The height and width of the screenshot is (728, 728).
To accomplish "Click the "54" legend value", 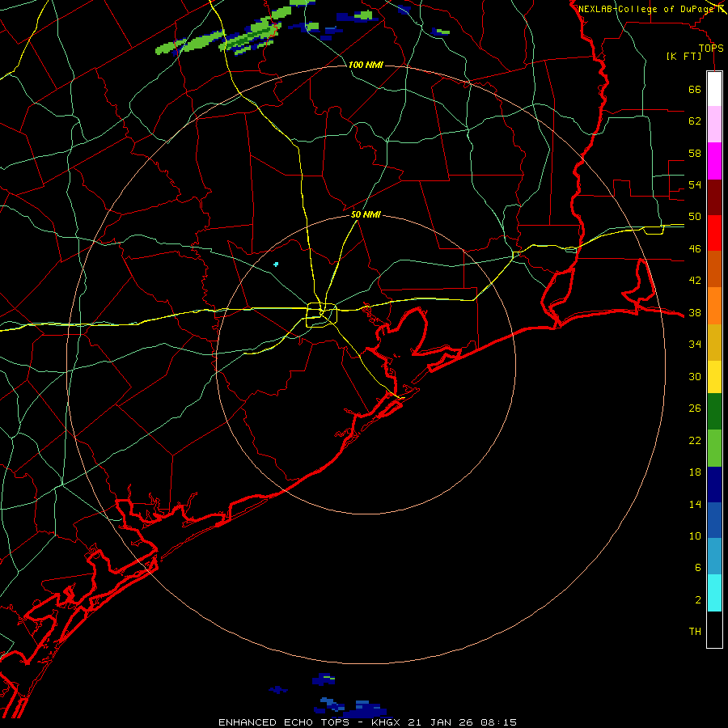I will [695, 184].
